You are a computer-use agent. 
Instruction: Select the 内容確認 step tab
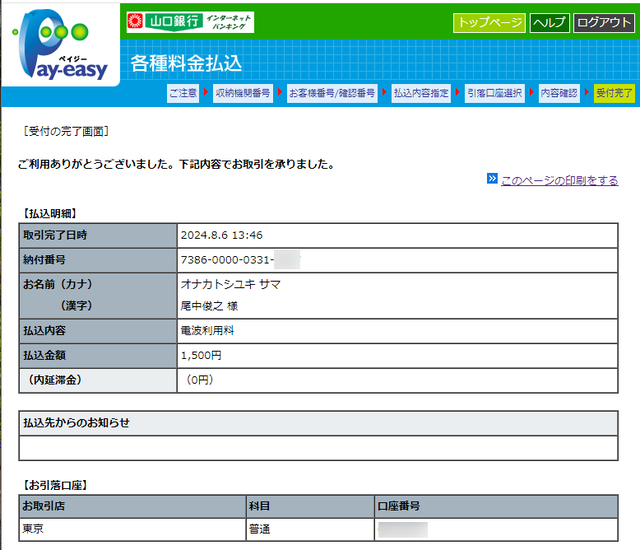coord(559,93)
